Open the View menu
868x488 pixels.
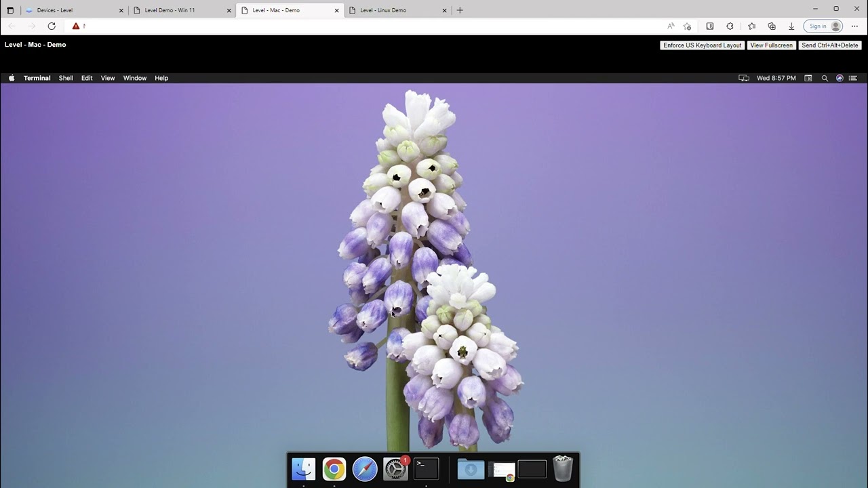[108, 78]
